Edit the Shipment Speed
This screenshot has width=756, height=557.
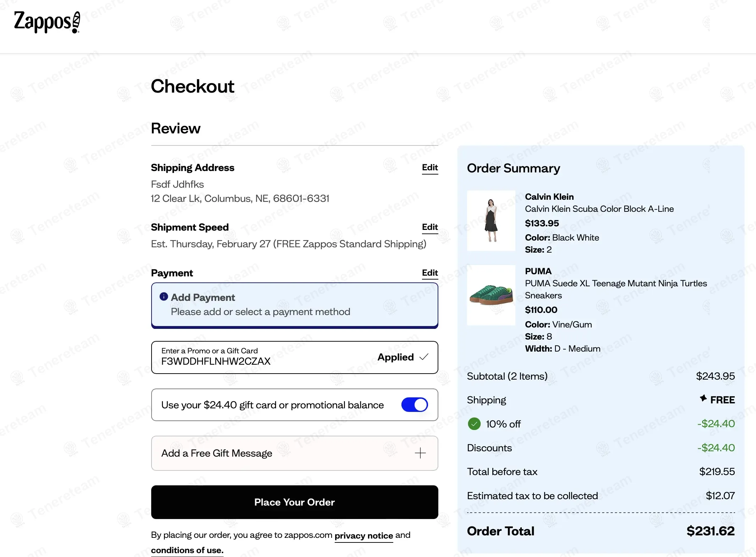coord(429,227)
